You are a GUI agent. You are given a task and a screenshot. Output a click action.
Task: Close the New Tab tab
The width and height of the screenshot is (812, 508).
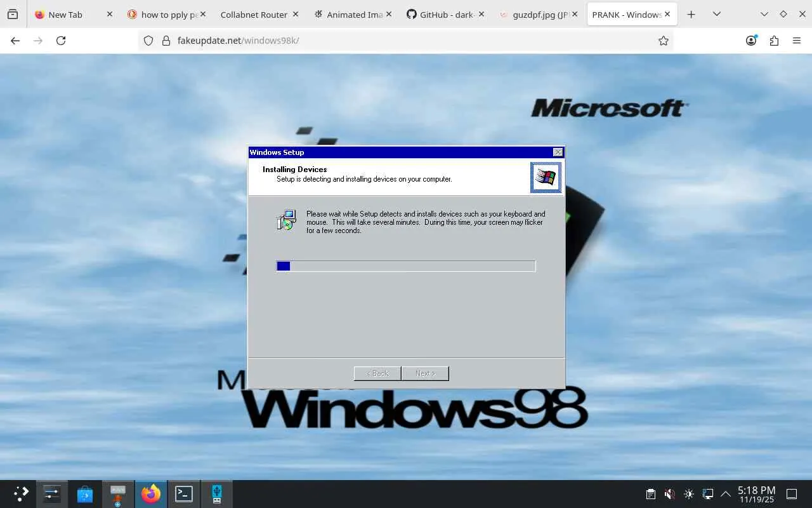point(109,14)
